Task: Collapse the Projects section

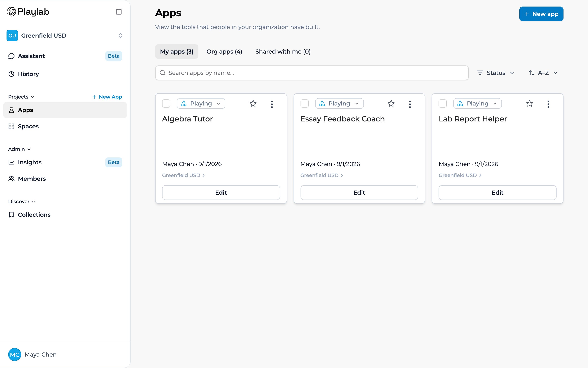Action: 21,97
